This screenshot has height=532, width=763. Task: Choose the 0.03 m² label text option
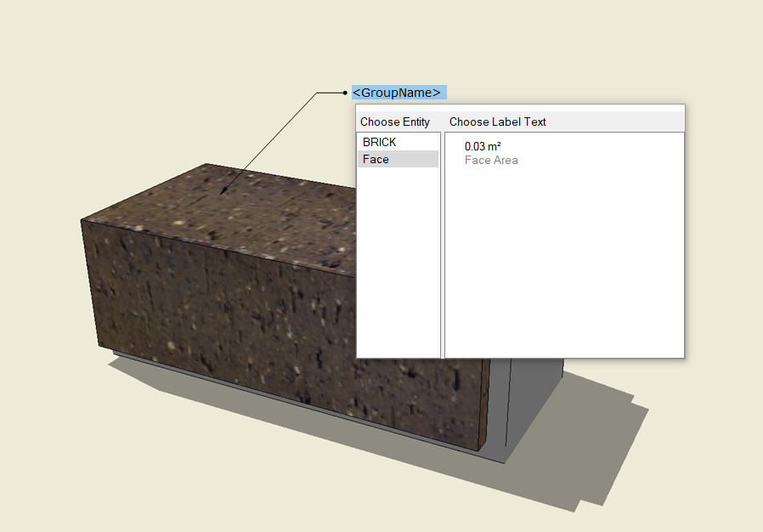pos(482,146)
